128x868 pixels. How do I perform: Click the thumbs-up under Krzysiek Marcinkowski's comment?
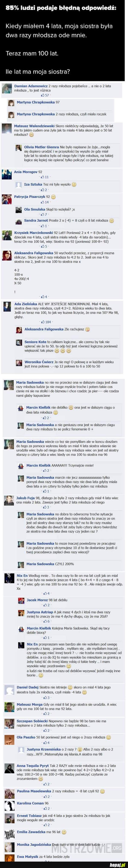point(42,246)
